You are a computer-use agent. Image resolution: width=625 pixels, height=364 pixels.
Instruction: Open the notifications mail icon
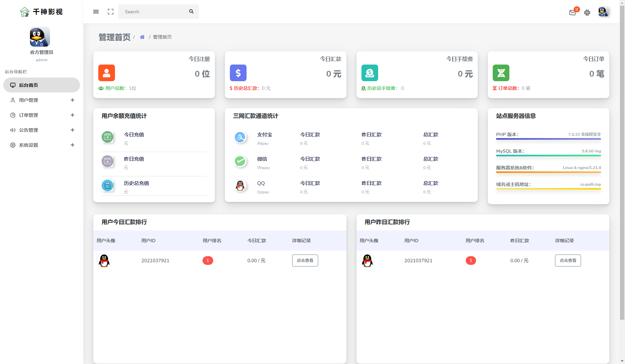click(x=572, y=12)
